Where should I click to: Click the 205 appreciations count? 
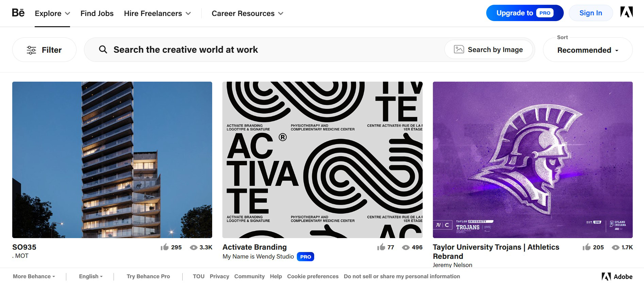coord(598,247)
